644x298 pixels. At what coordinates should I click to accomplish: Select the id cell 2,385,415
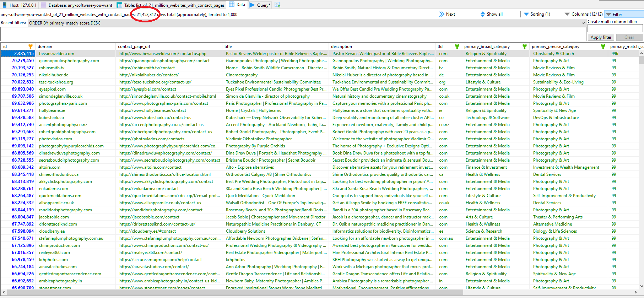pos(18,54)
